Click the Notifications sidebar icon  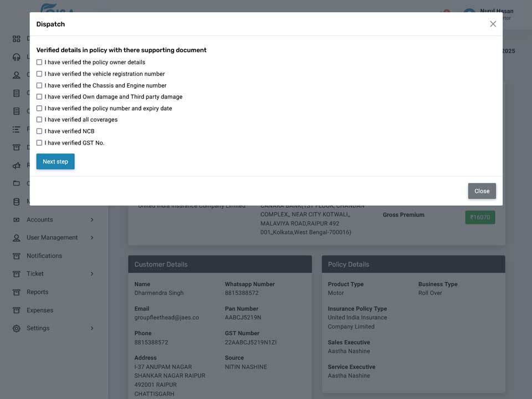(16, 256)
